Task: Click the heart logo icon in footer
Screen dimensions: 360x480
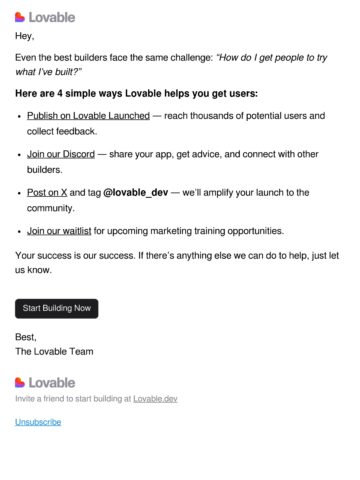Action: 20,382
